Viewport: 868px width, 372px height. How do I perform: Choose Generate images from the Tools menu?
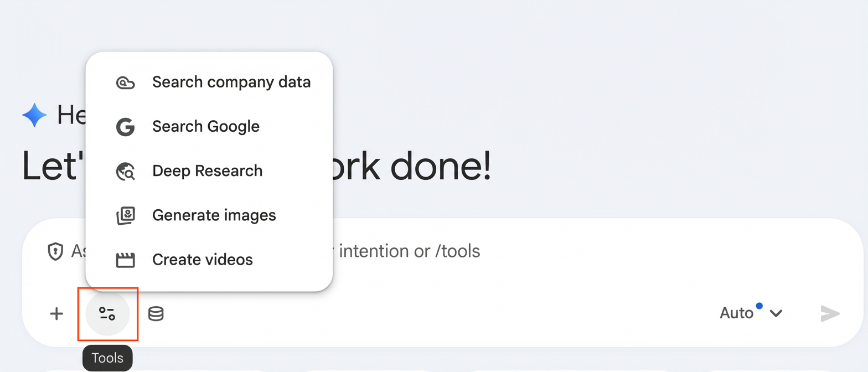point(213,215)
